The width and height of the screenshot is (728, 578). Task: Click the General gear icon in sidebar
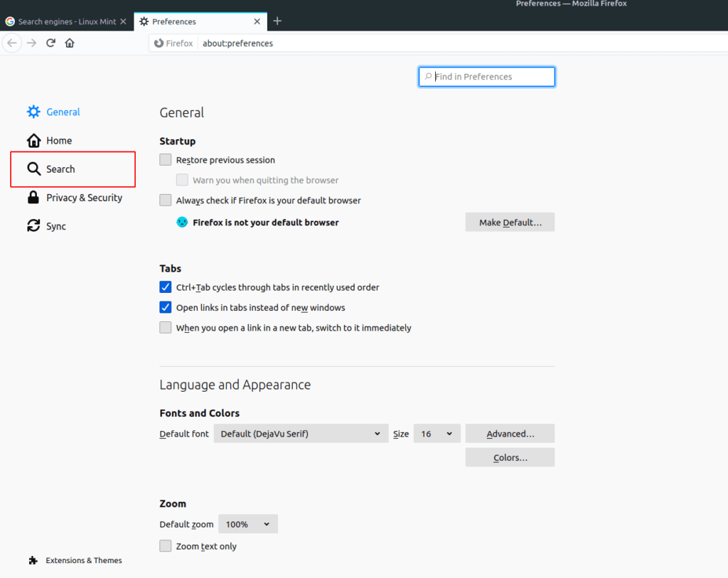coord(33,112)
